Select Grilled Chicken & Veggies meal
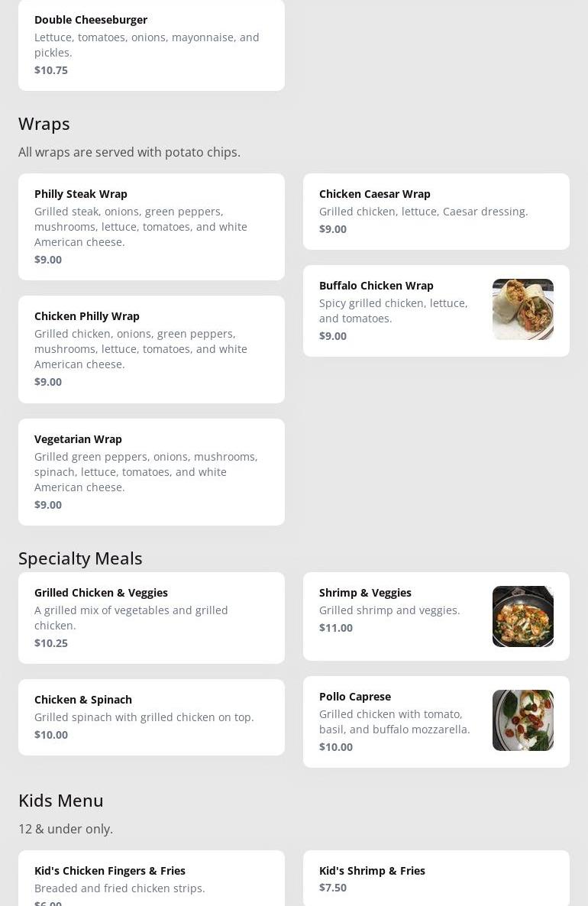588x906 pixels. pyautogui.click(x=151, y=617)
